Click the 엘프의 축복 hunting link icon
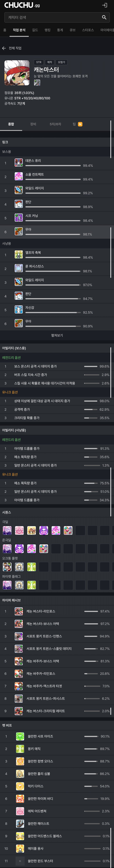The height and width of the screenshot is (868, 114). coord(19,254)
